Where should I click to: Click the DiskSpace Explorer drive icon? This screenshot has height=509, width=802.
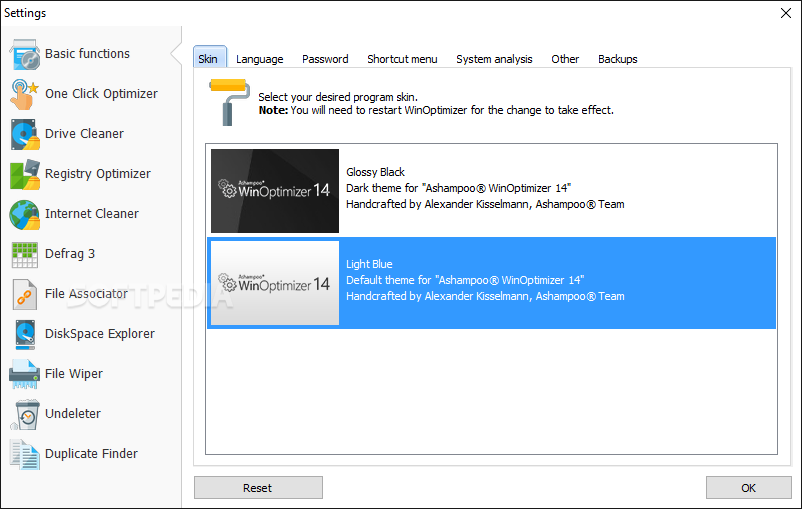point(25,335)
